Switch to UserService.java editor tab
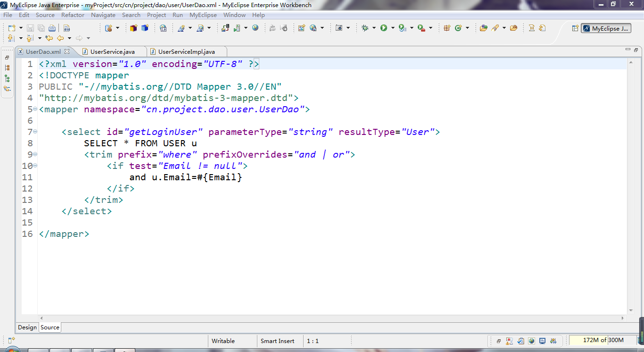The image size is (644, 352). 112,51
